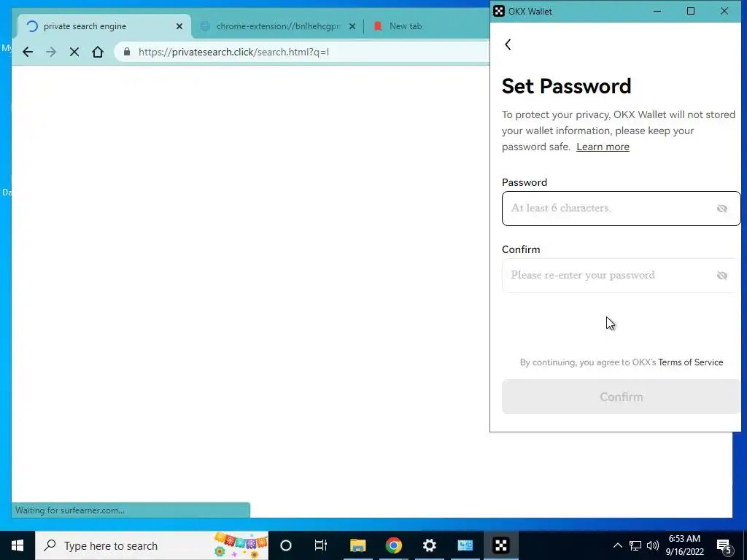
Task: Go back in Chrome browser
Action: (28, 52)
